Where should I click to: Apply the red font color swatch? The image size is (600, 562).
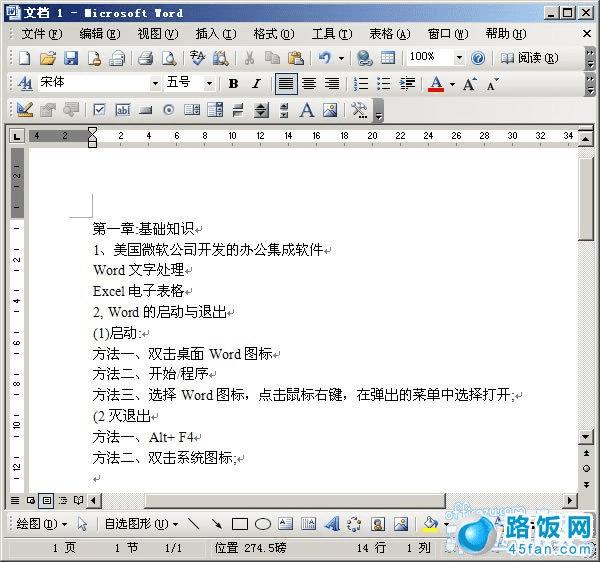tap(436, 84)
